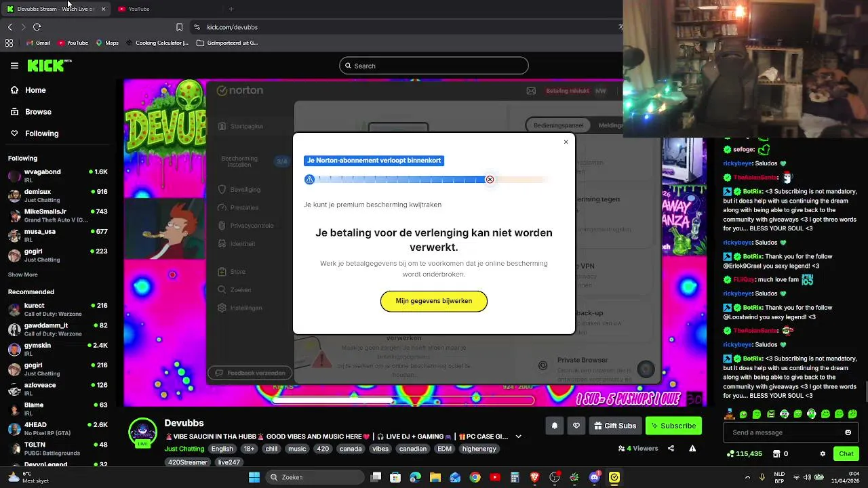868x488 pixels.
Task: Go to Home in Kick sidebar
Action: click(x=28, y=90)
